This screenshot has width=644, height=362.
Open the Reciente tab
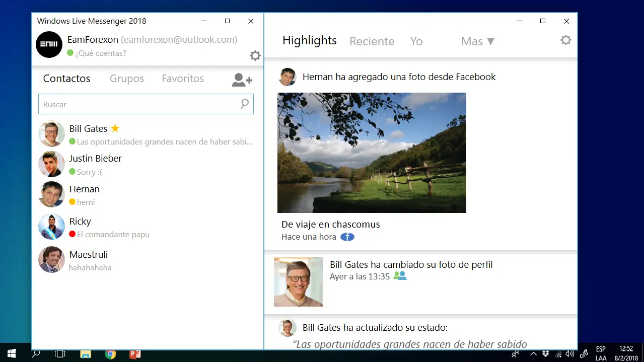click(x=372, y=41)
